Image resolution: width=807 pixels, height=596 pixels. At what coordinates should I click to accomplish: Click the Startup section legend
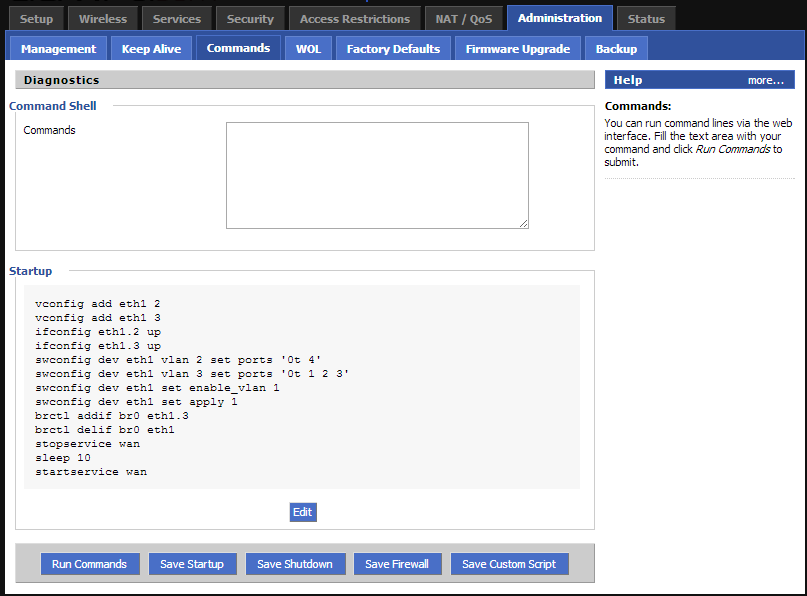(30, 271)
